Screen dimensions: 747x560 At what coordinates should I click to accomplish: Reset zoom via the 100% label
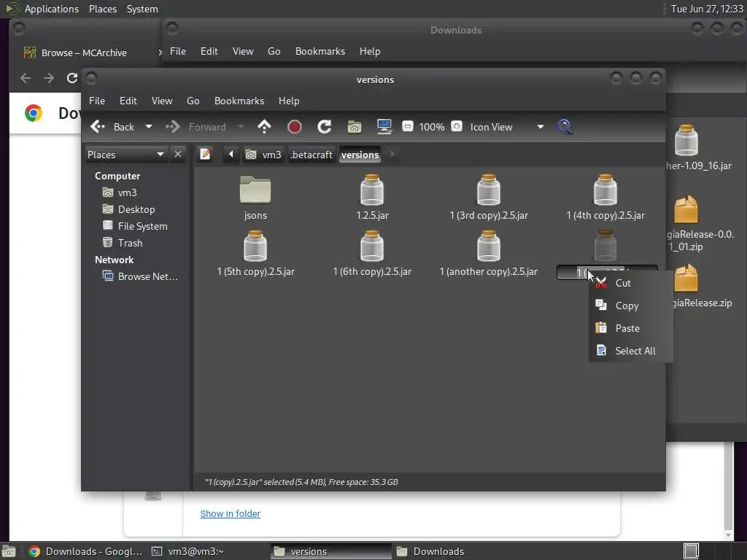pos(432,127)
